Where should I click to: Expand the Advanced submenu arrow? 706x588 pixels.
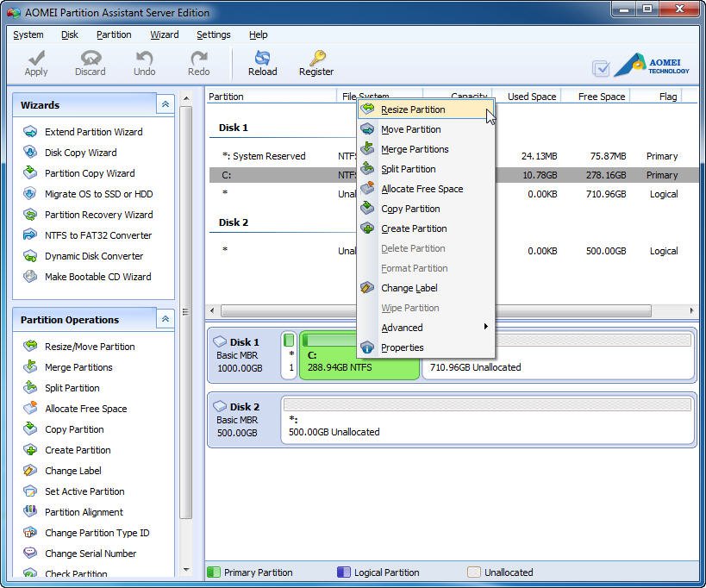click(x=485, y=328)
